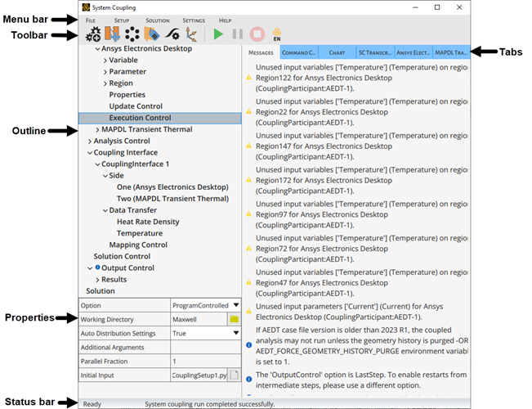This screenshot has width=532, height=409.
Task: Switch to the Messages tab
Action: (261, 52)
